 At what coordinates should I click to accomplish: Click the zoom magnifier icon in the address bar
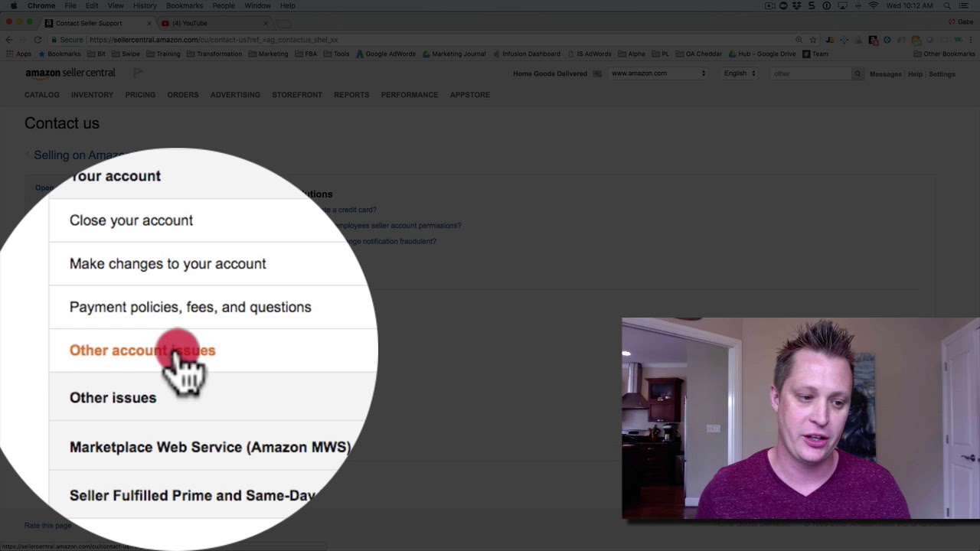point(799,40)
